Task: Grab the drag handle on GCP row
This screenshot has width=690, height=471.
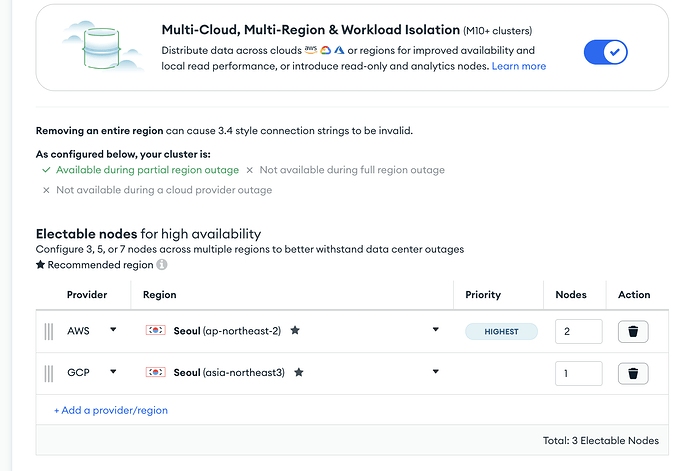Action: [48, 373]
